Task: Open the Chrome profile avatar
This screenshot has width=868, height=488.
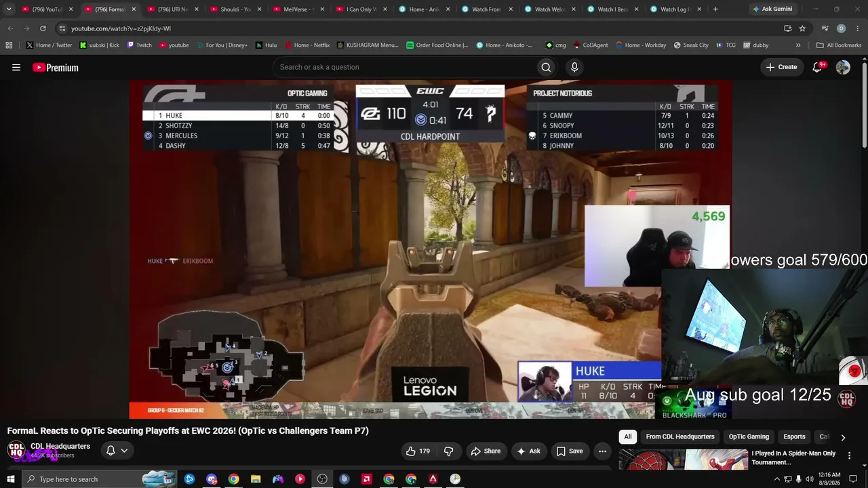Action: click(842, 28)
